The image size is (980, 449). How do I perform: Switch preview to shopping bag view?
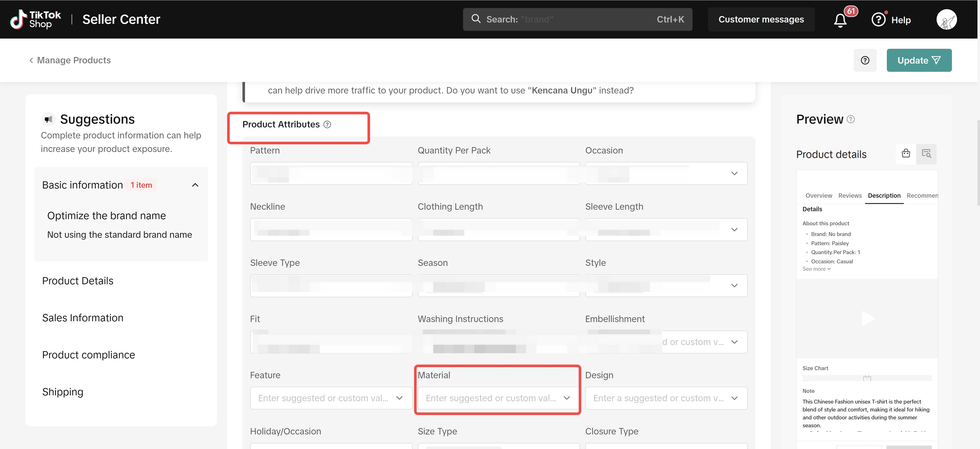(906, 153)
